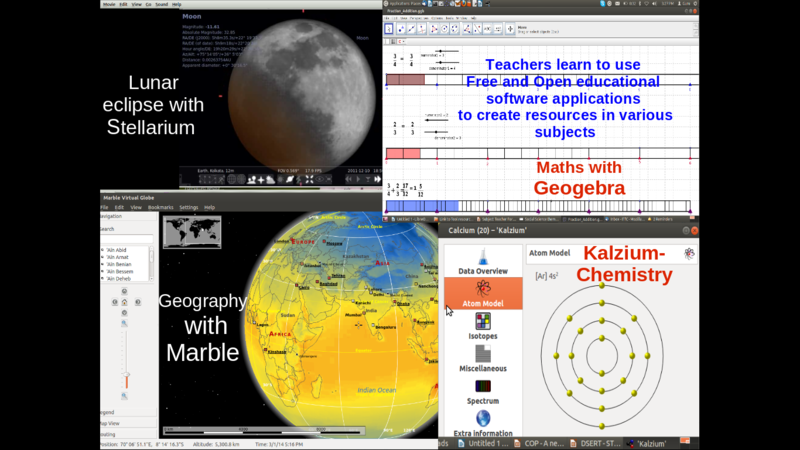
Task: Open Isotopes section in Kalzium
Action: point(483,326)
